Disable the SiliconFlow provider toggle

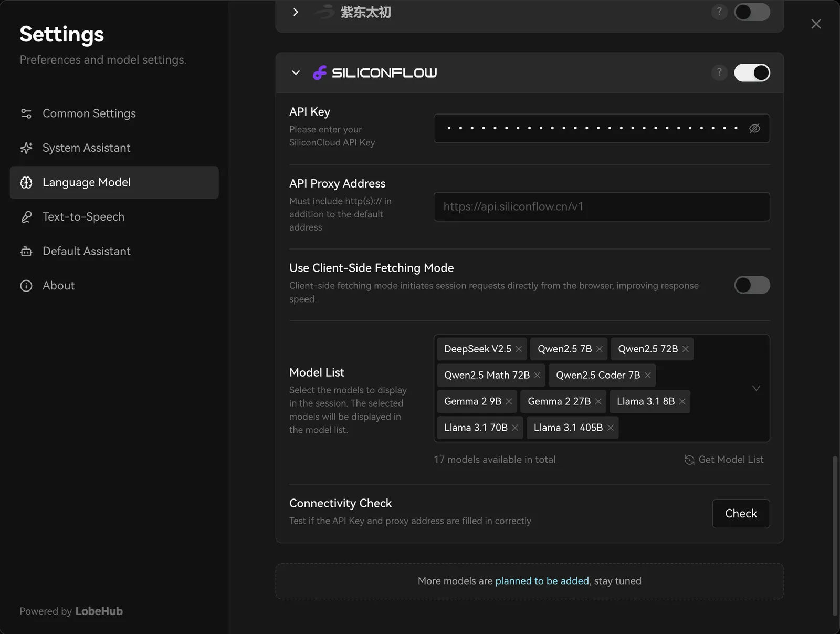coord(752,72)
